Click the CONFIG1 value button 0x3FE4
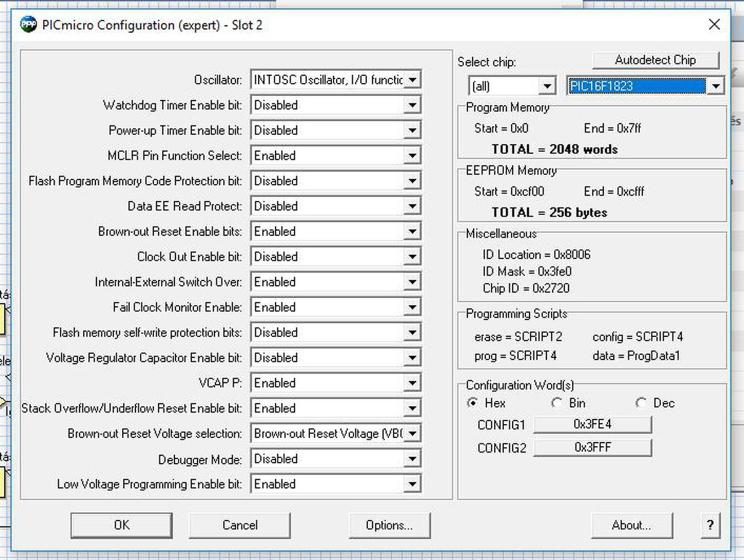This screenshot has height=560, width=744. pyautogui.click(x=593, y=425)
